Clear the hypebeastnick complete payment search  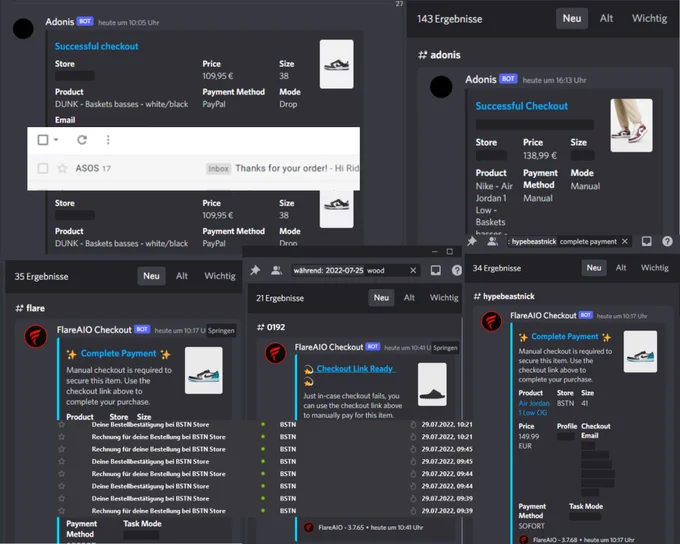624,241
